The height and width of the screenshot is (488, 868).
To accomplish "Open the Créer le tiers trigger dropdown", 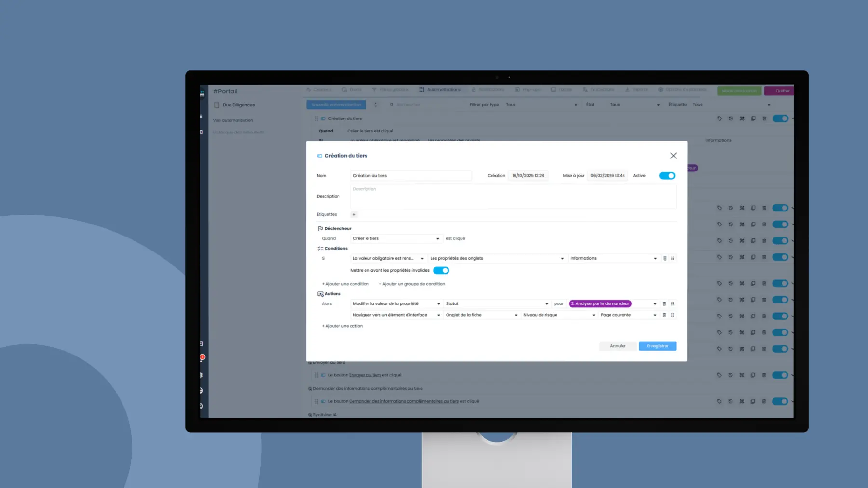I will [395, 238].
